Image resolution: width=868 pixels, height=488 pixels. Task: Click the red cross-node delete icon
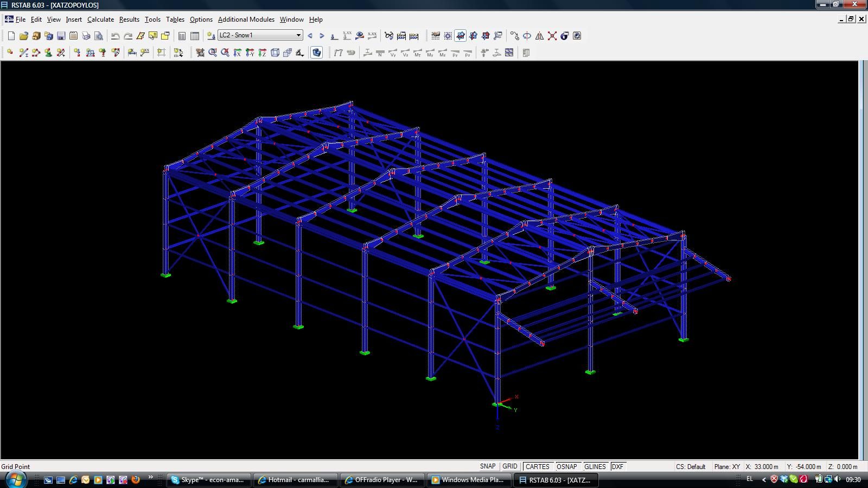click(x=552, y=36)
